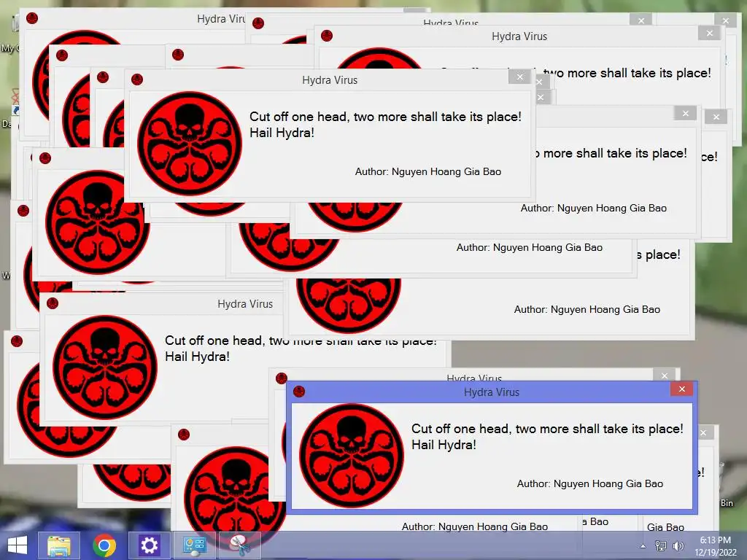Open Snipping Tool scissors icon on taskbar
This screenshot has height=560, width=747.
[x=239, y=545]
